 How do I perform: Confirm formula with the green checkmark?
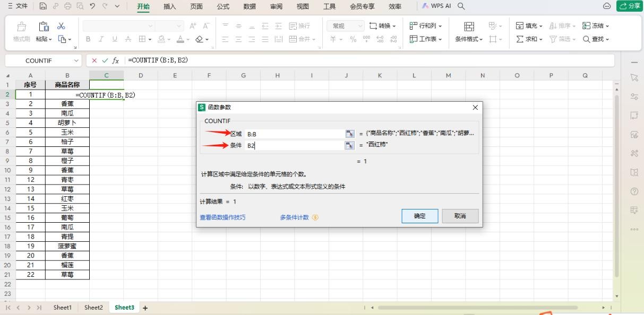point(105,60)
